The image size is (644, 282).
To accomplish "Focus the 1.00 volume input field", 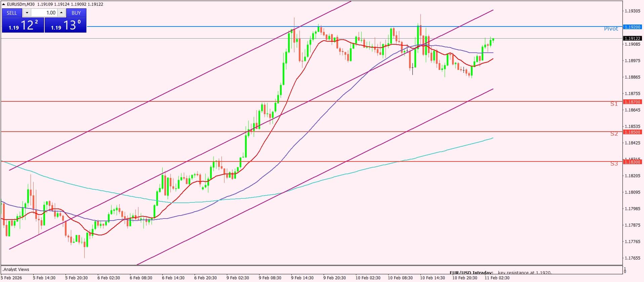I will pos(44,13).
